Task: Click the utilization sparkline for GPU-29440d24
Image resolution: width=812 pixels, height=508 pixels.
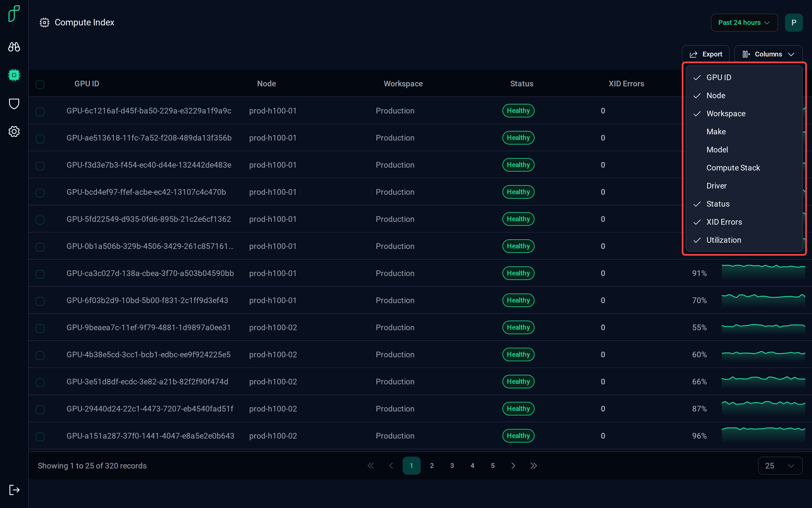Action: point(763,409)
